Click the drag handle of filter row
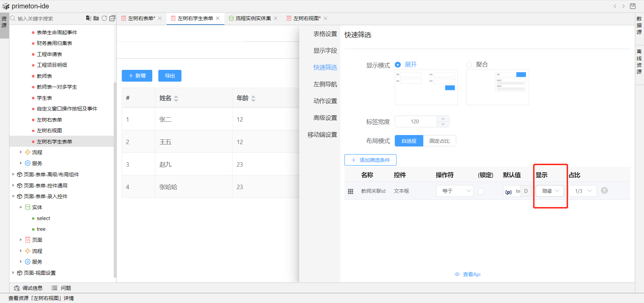 351,191
